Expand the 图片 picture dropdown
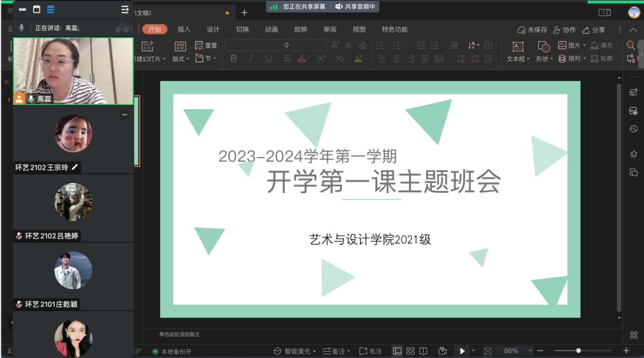 573,45
